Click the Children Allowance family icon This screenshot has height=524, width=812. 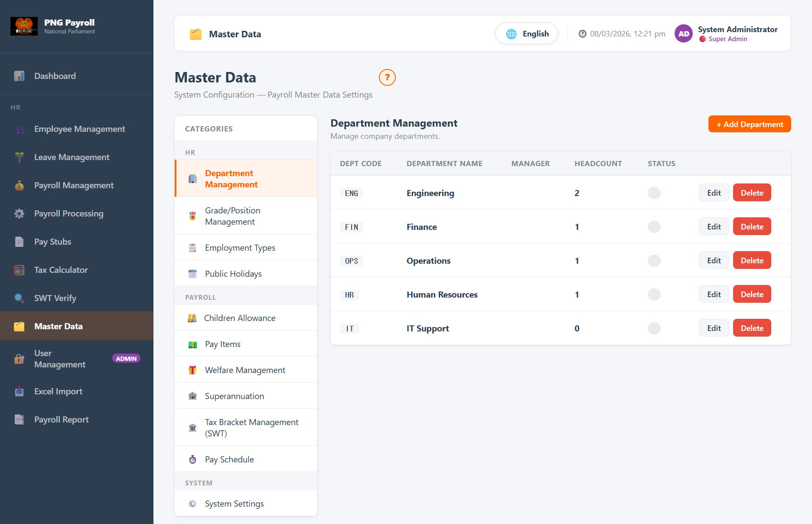click(192, 318)
